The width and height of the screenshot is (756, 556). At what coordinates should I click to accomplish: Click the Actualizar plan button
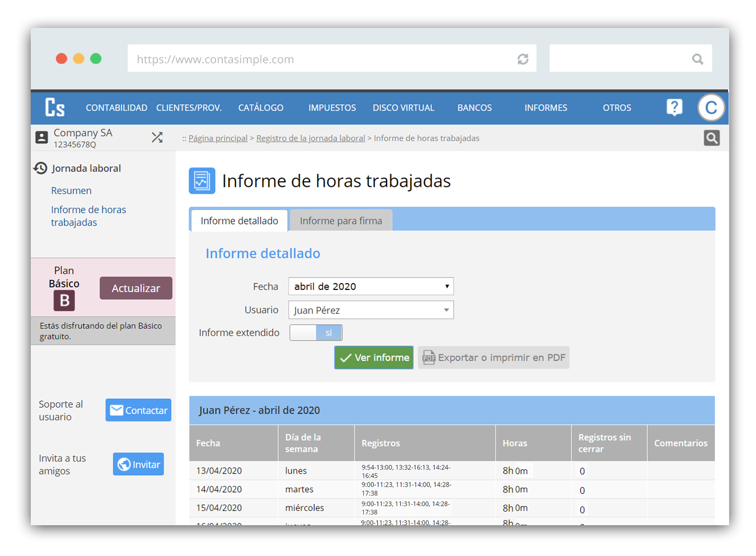point(136,288)
